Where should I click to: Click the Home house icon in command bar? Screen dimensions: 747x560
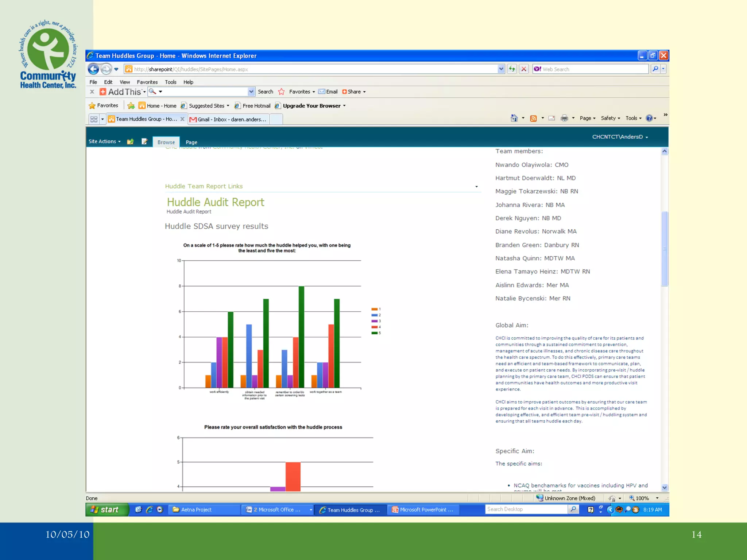(514, 118)
